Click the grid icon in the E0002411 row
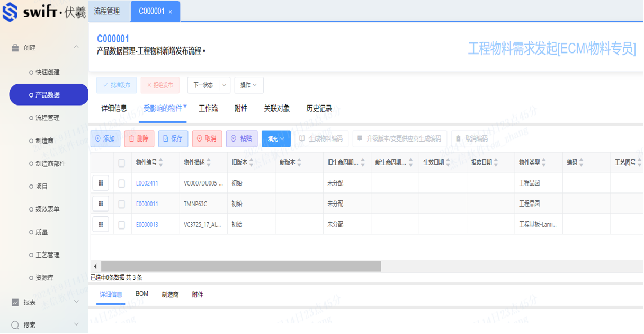The width and height of the screenshot is (644, 334). click(x=100, y=183)
